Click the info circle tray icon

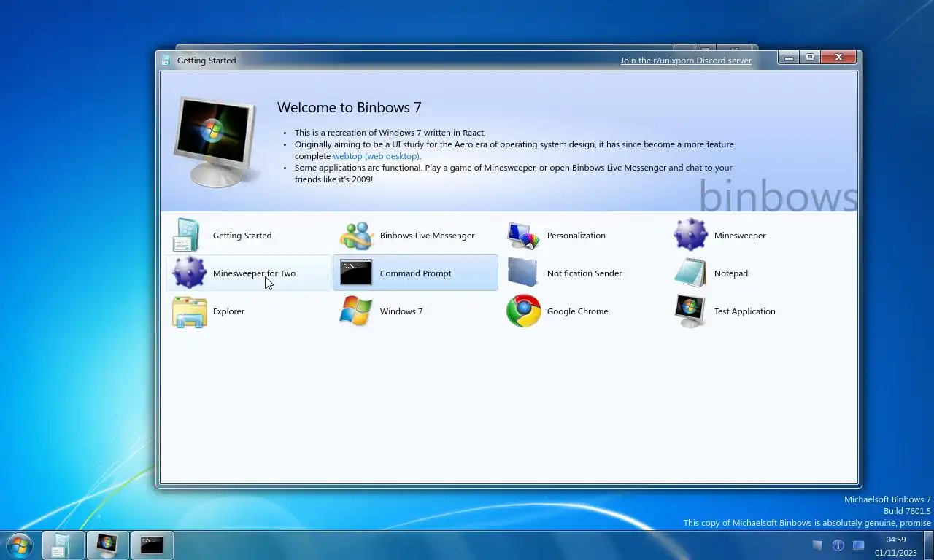coord(838,545)
